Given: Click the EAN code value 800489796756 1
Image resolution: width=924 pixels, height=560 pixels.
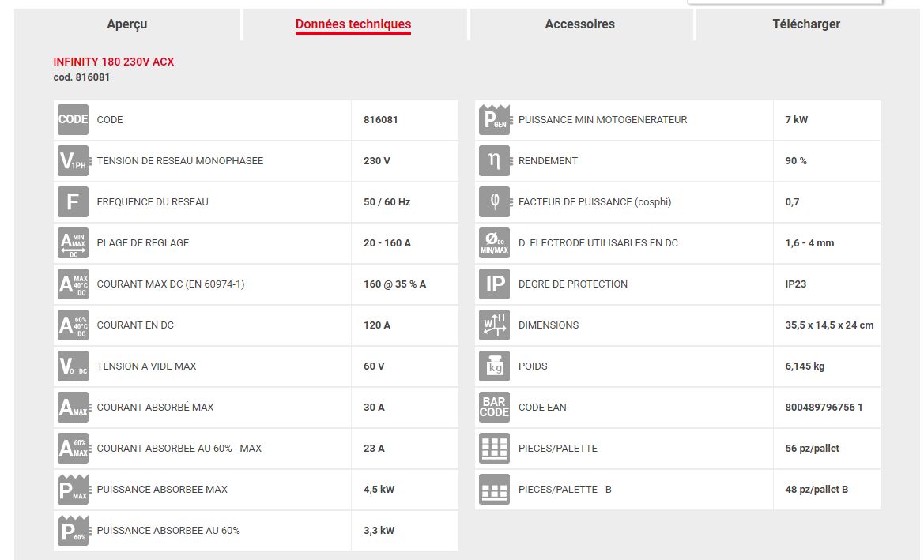Looking at the screenshot, I should [x=822, y=408].
